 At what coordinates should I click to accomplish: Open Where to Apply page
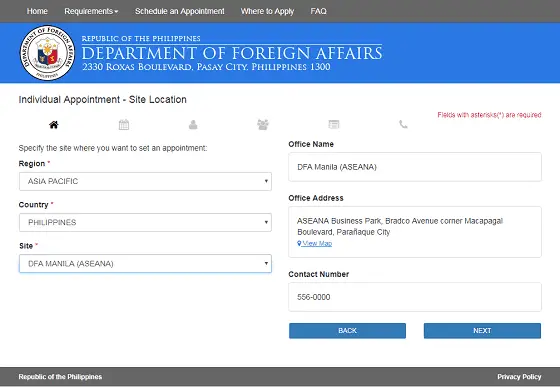(x=267, y=11)
